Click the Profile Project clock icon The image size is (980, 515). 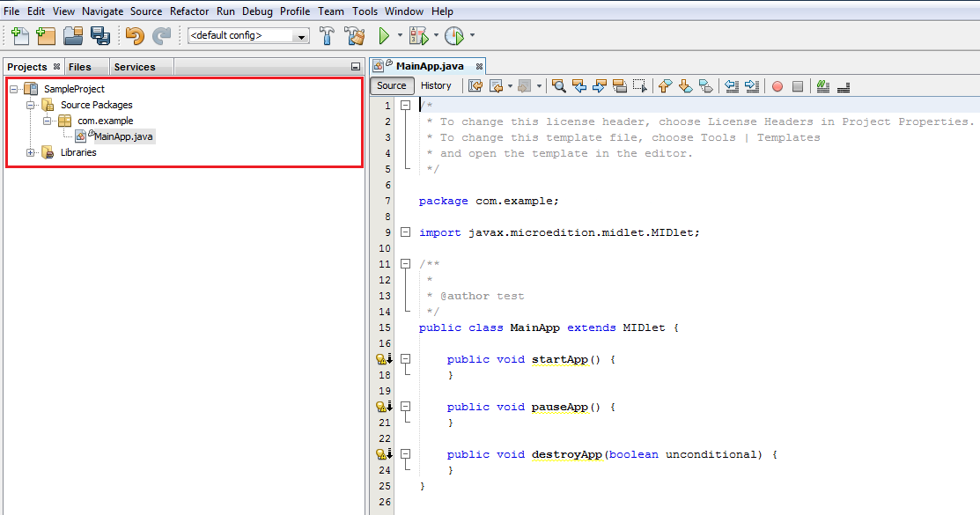tap(454, 35)
